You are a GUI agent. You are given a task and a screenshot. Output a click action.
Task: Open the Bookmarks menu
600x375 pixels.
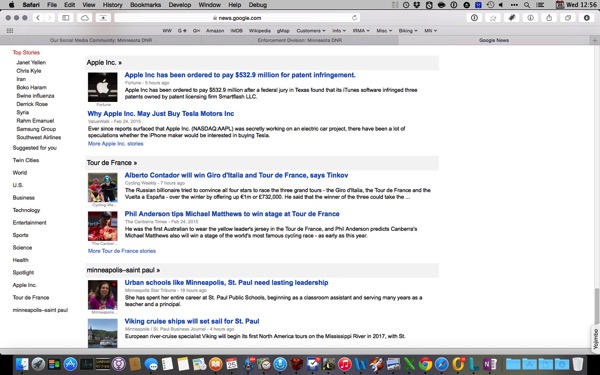pyautogui.click(x=145, y=5)
